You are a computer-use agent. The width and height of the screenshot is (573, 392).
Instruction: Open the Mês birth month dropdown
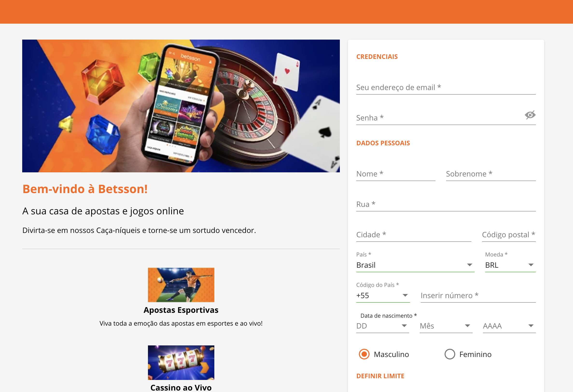click(446, 326)
